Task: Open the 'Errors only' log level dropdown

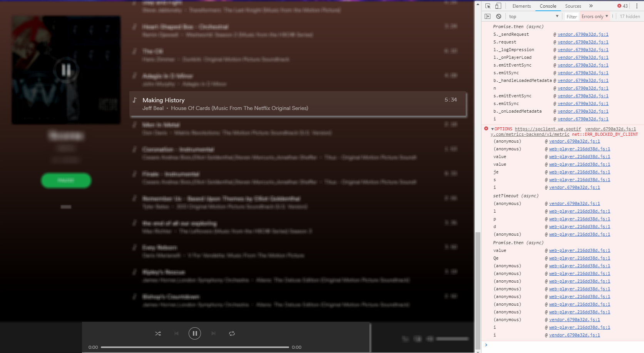Action: (594, 16)
